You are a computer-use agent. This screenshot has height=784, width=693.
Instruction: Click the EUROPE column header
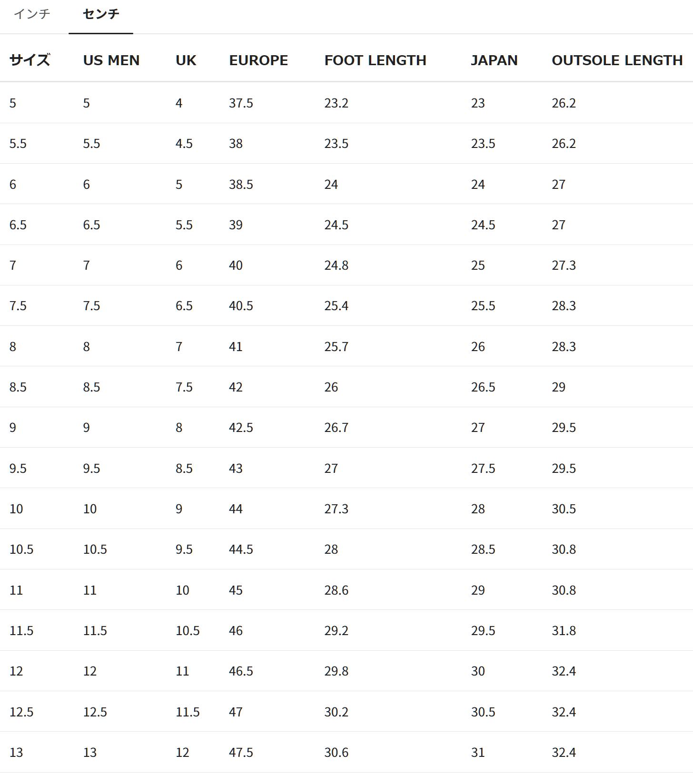(x=258, y=60)
